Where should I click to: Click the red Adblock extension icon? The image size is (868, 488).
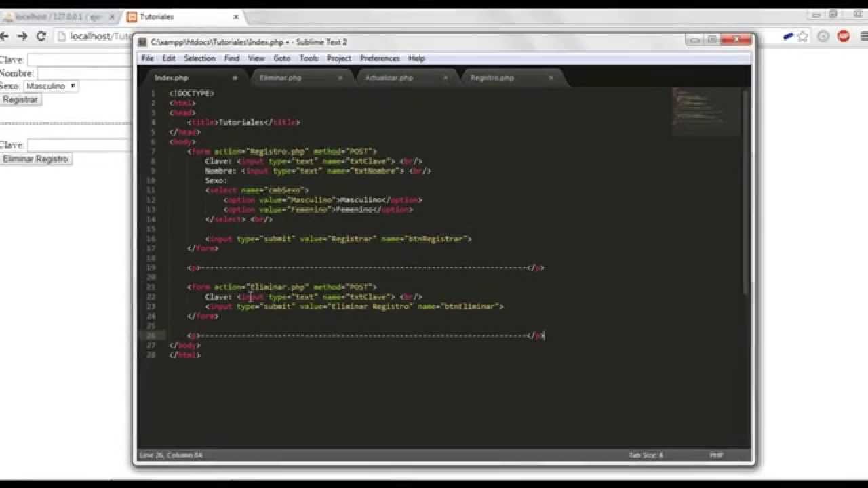(x=844, y=37)
